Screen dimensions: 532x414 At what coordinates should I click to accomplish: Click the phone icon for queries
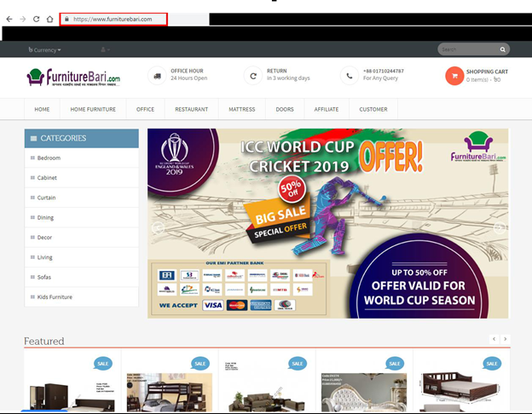350,76
